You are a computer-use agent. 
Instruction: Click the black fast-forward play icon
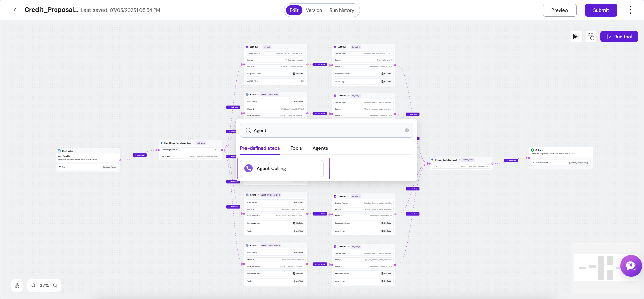[x=576, y=37]
